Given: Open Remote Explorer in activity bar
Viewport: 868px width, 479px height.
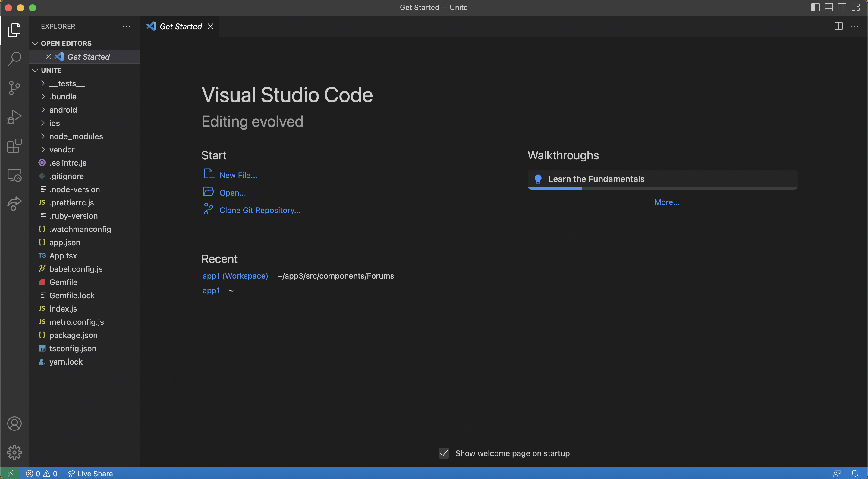Looking at the screenshot, I should tap(14, 175).
